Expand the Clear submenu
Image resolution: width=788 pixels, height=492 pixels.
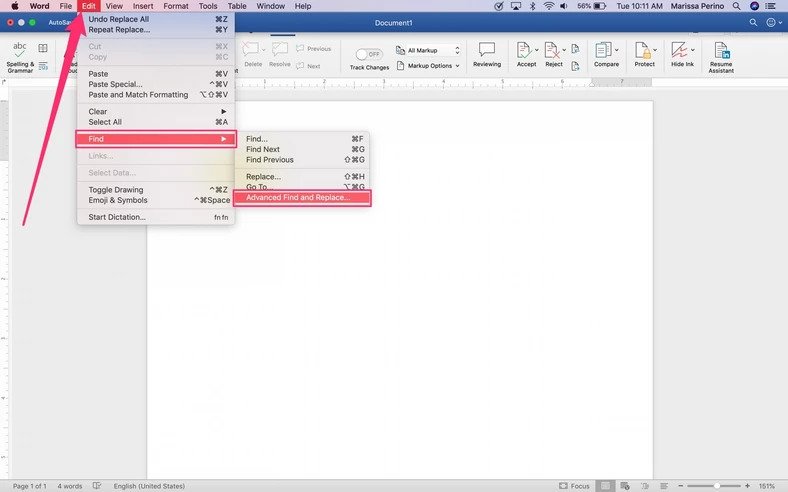[156, 112]
